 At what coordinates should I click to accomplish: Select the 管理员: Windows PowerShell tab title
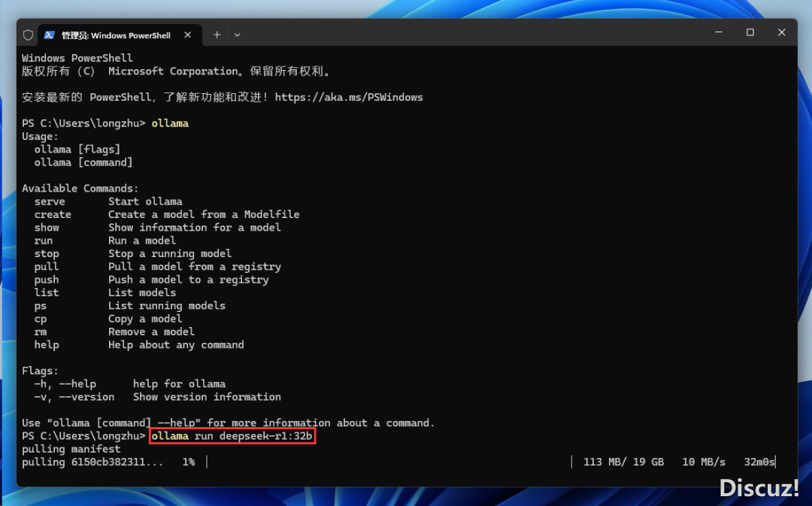coord(116,35)
